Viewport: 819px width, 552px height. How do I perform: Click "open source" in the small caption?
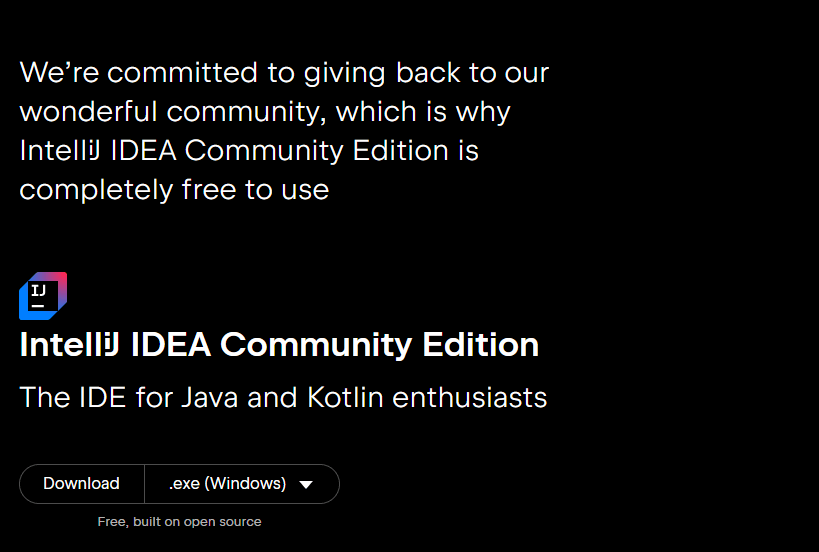coord(225,522)
